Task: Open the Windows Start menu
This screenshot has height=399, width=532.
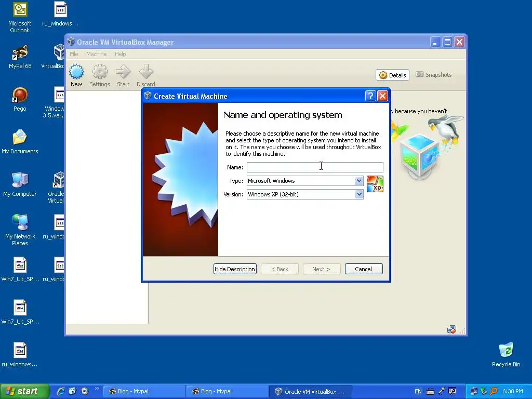Action: (x=24, y=391)
